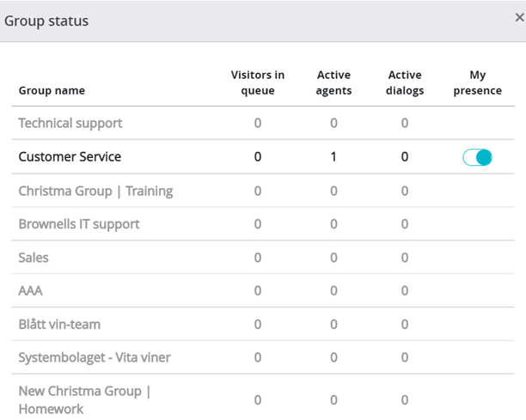Click the Customer Service group name
Screen dimensions: 526x420
click(x=70, y=157)
